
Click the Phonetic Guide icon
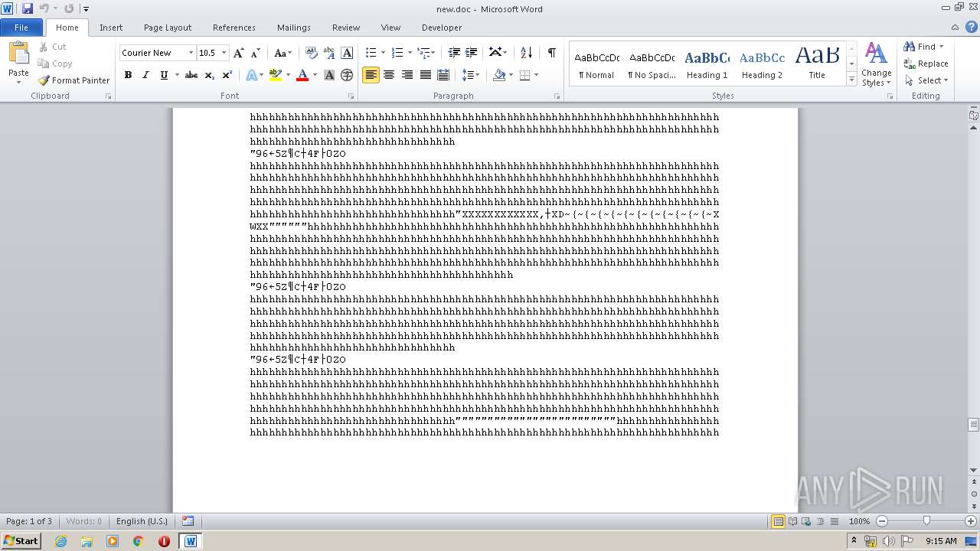click(329, 53)
